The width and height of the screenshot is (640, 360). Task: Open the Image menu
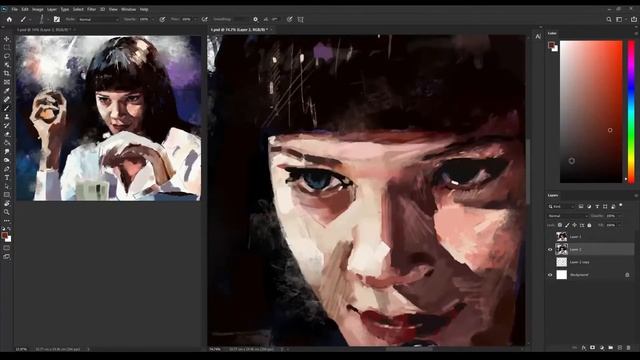[38, 9]
